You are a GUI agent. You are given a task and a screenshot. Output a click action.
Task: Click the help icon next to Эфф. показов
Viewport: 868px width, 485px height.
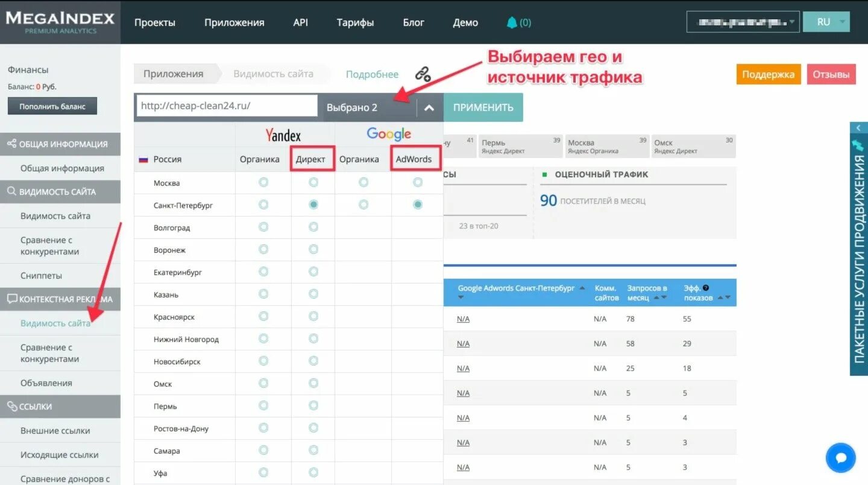[x=706, y=288]
